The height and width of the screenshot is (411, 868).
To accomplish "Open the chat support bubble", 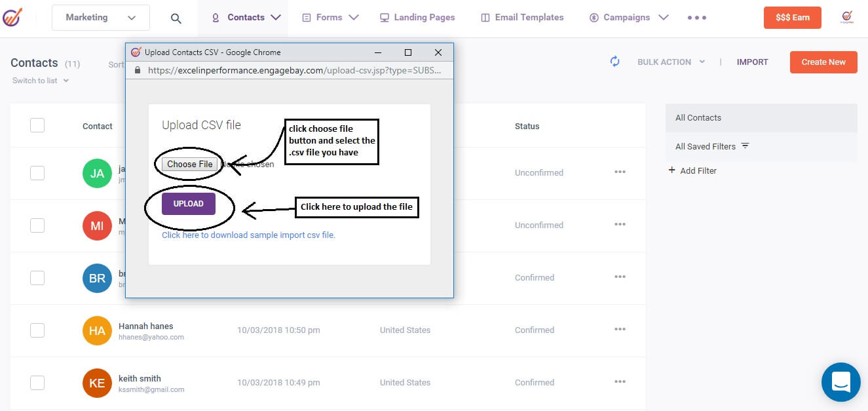I will coord(841,382).
